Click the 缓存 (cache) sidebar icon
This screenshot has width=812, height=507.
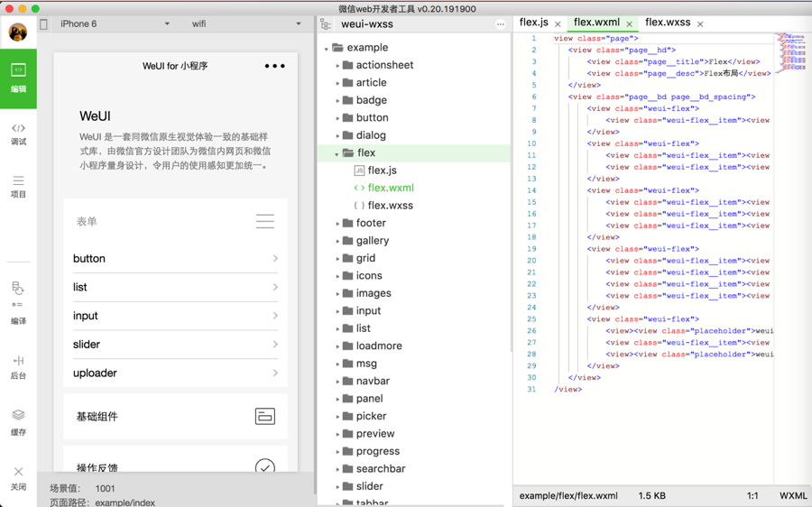18,422
